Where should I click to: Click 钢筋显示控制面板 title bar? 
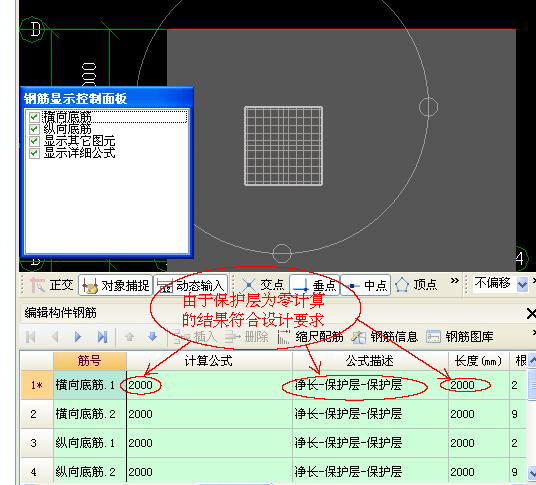(107, 99)
